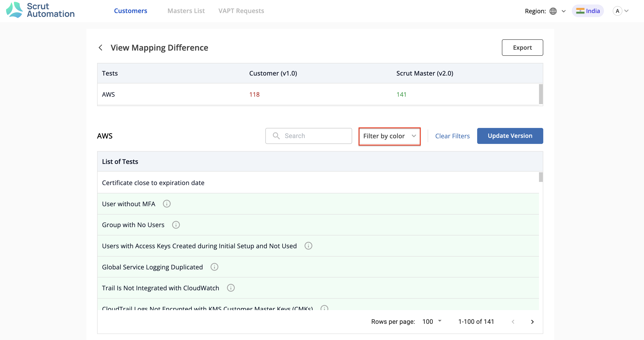Click Global Service Logging Duplicated text
The image size is (644, 340).
tap(152, 267)
